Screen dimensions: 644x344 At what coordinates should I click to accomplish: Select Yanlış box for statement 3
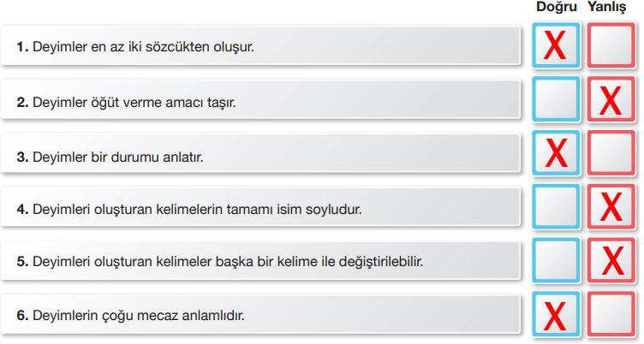[x=611, y=154]
